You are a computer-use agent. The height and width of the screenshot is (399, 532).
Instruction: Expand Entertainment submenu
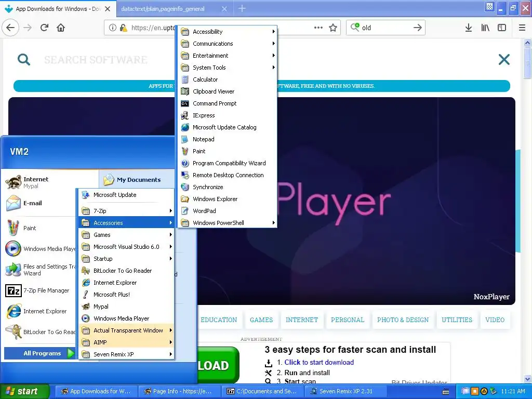click(228, 55)
